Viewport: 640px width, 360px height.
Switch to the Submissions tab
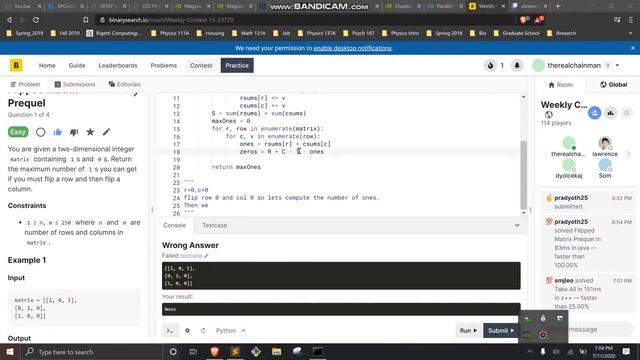[x=75, y=84]
